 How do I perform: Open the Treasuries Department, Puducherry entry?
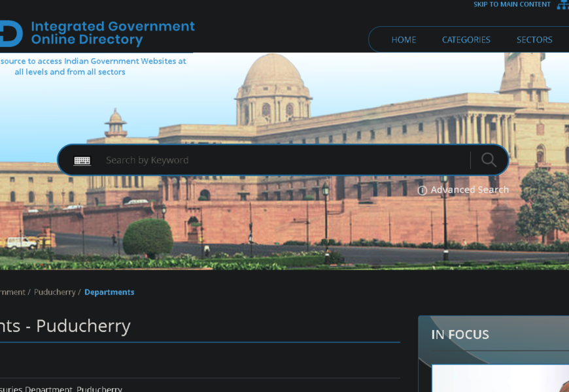61,389
